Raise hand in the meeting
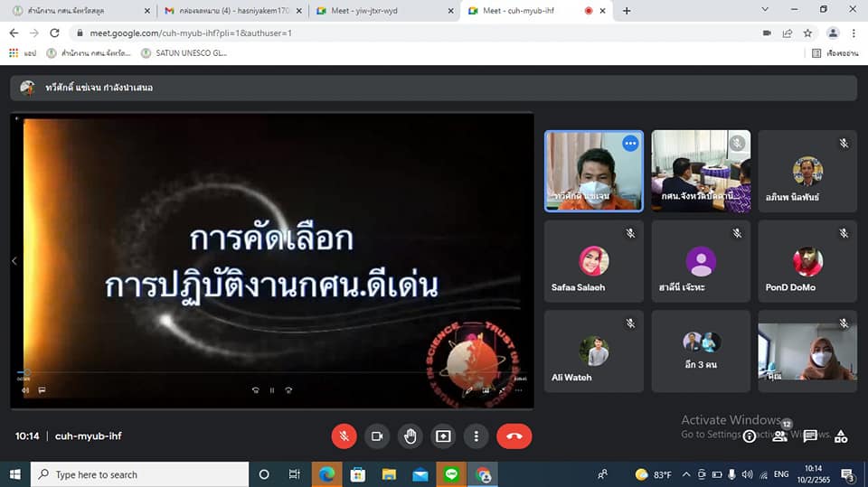This screenshot has width=868, height=487. [x=410, y=435]
